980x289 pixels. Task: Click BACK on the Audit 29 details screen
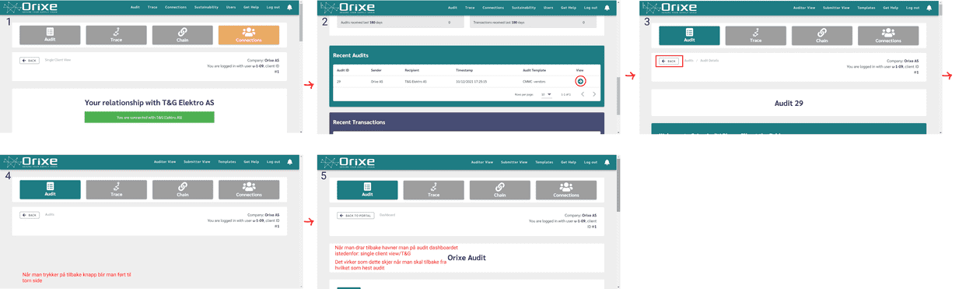tap(669, 61)
